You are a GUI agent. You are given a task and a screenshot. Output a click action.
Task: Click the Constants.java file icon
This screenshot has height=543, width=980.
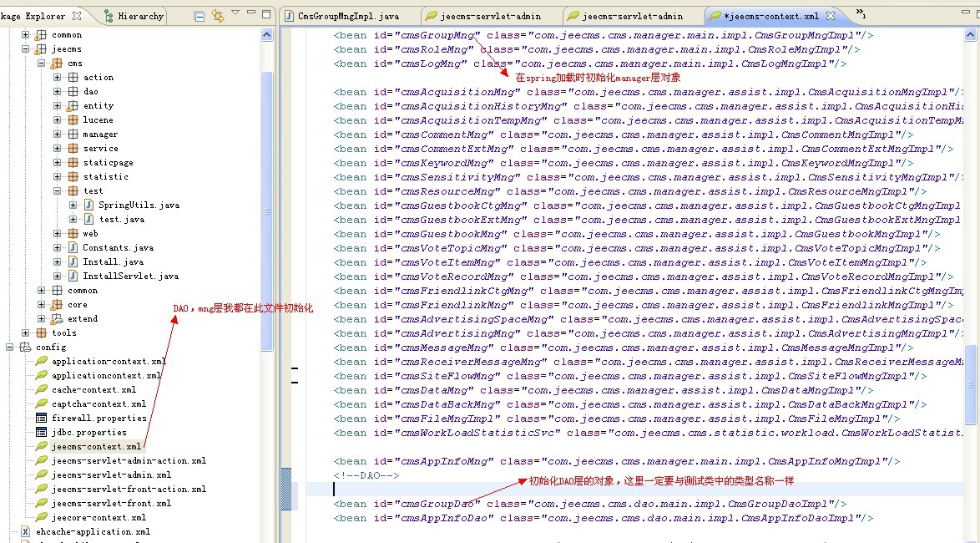(x=73, y=248)
